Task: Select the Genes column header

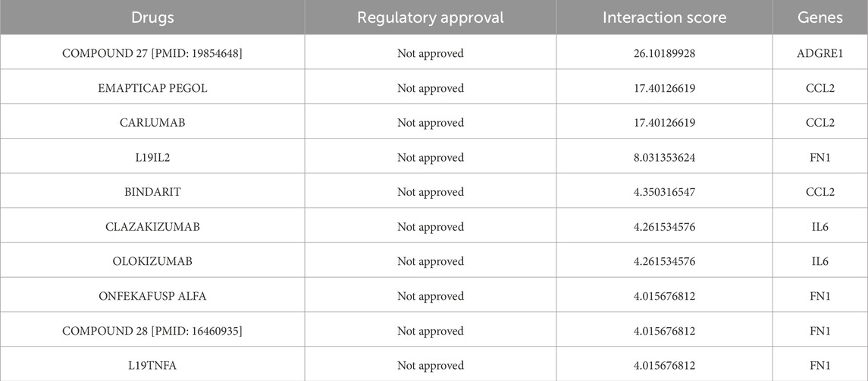Action: point(819,17)
